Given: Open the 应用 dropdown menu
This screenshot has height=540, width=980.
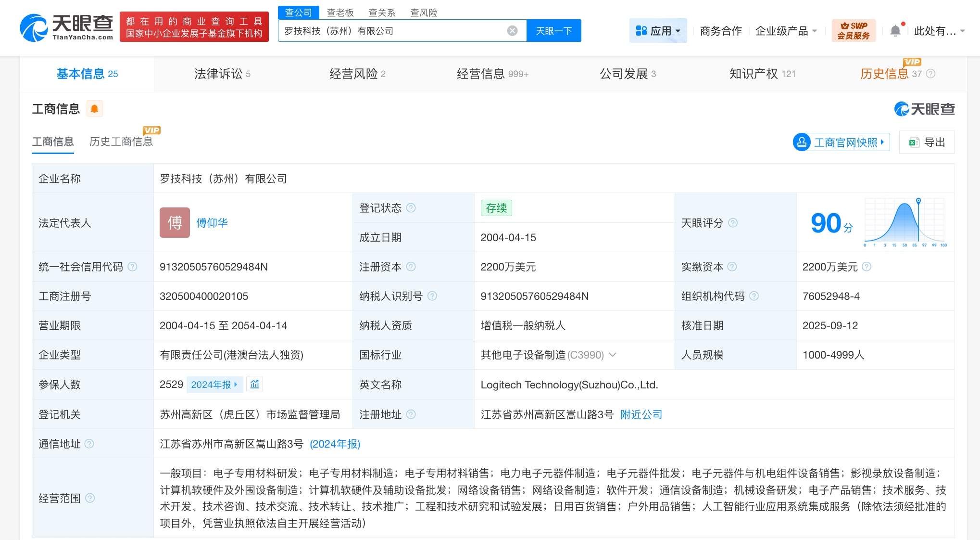Looking at the screenshot, I should 658,31.
